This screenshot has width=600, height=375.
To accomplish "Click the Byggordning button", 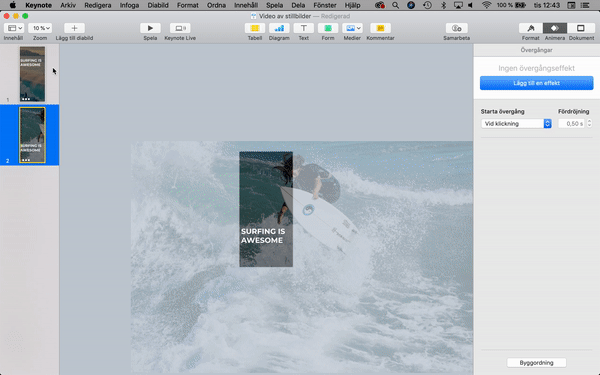I will [536, 362].
